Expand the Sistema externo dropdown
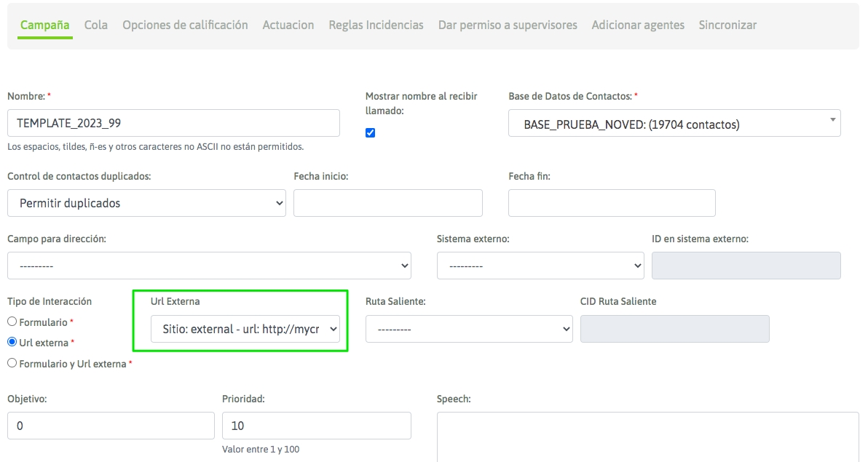The image size is (868, 462). [540, 266]
